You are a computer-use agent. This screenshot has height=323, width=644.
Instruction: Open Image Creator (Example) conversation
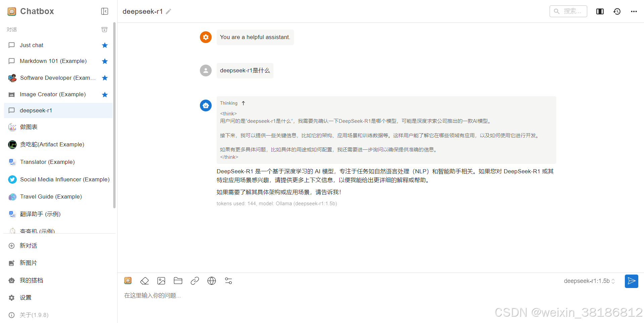pyautogui.click(x=58, y=95)
